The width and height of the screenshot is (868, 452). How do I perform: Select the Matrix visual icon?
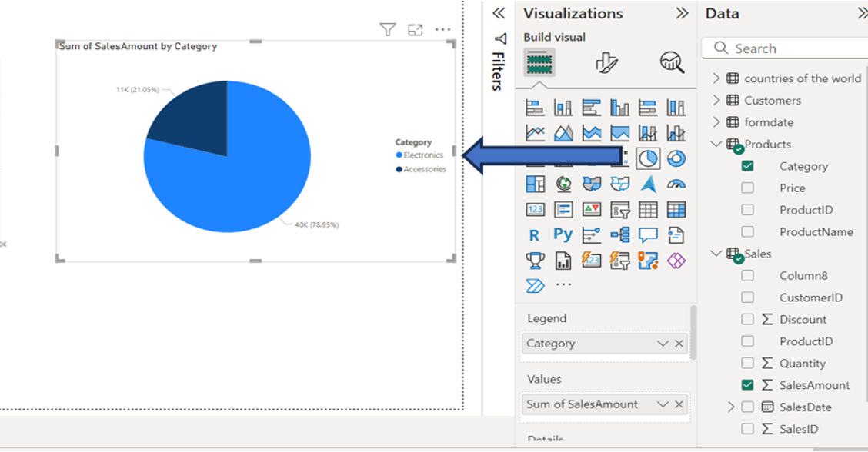[676, 208]
